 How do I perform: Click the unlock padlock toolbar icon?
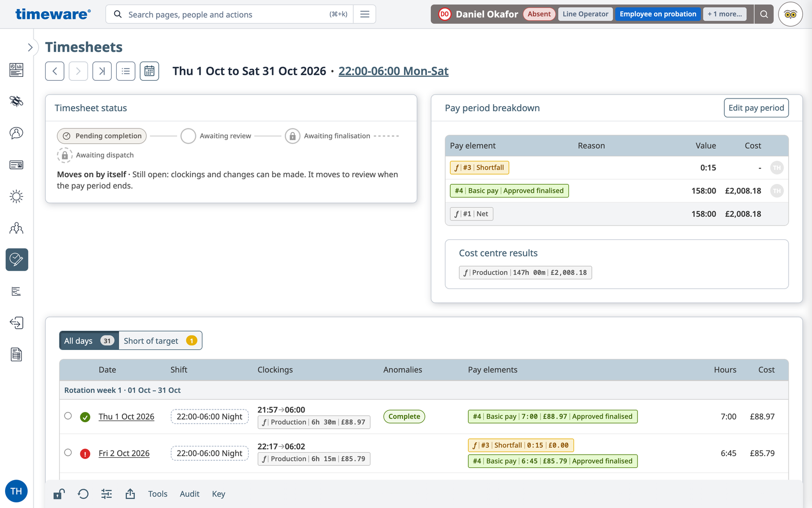59,494
